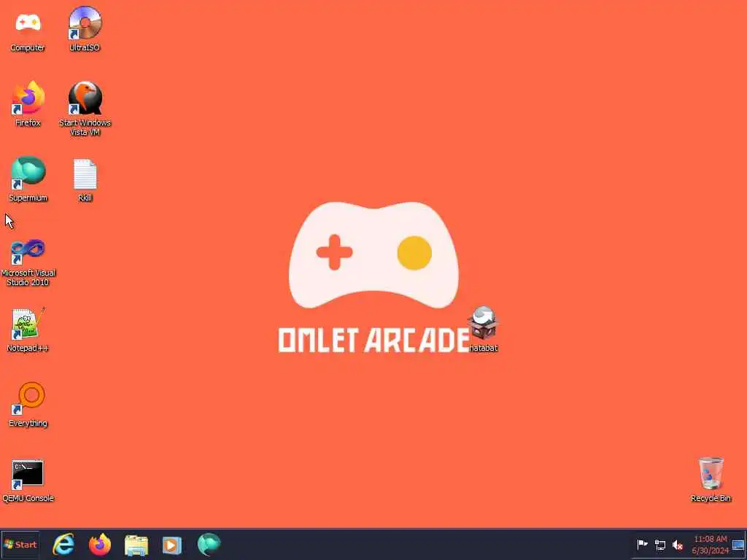Launch Internet Explorer from the taskbar
Image resolution: width=747 pixels, height=560 pixels.
pos(63,544)
